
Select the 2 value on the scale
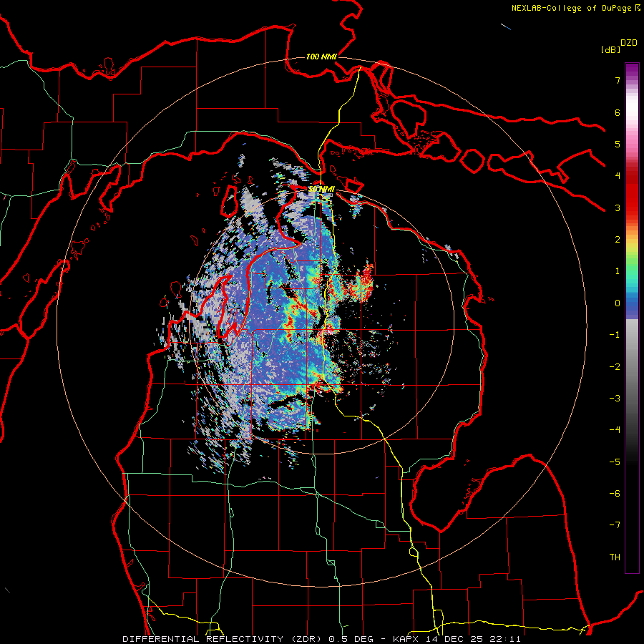(x=618, y=240)
